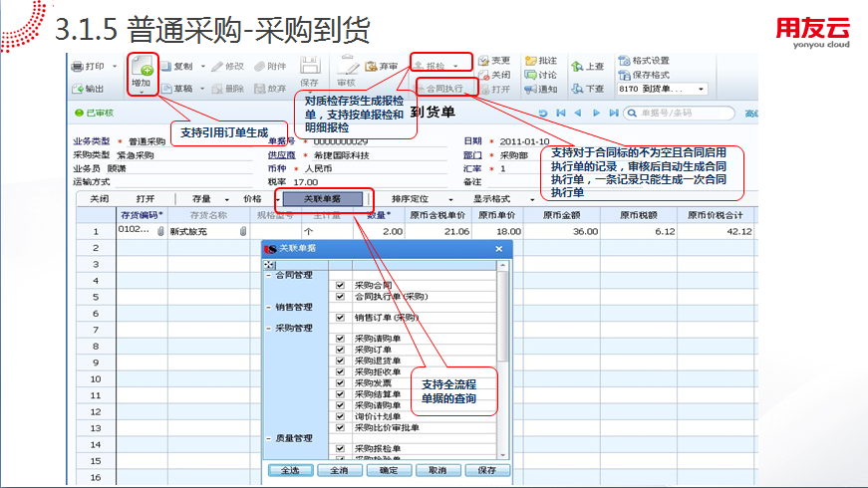Click the 通知 notify megaphone icon
Image resolution: width=868 pixels, height=488 pixels.
(x=531, y=89)
